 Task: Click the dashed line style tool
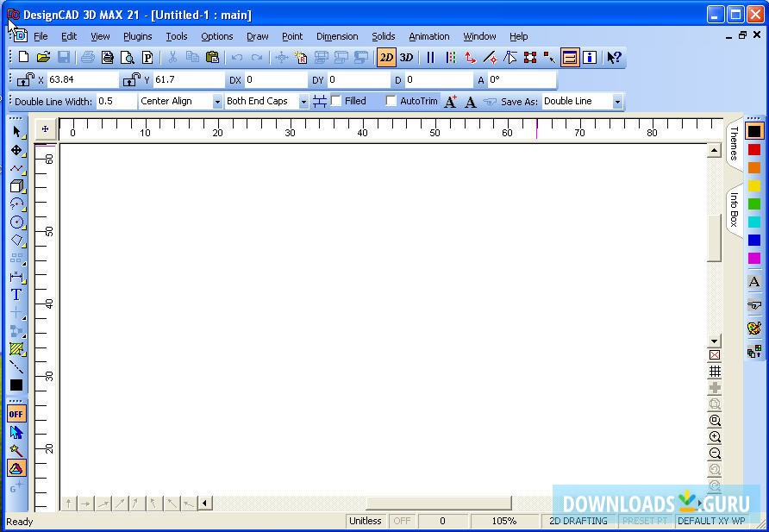coord(16,366)
